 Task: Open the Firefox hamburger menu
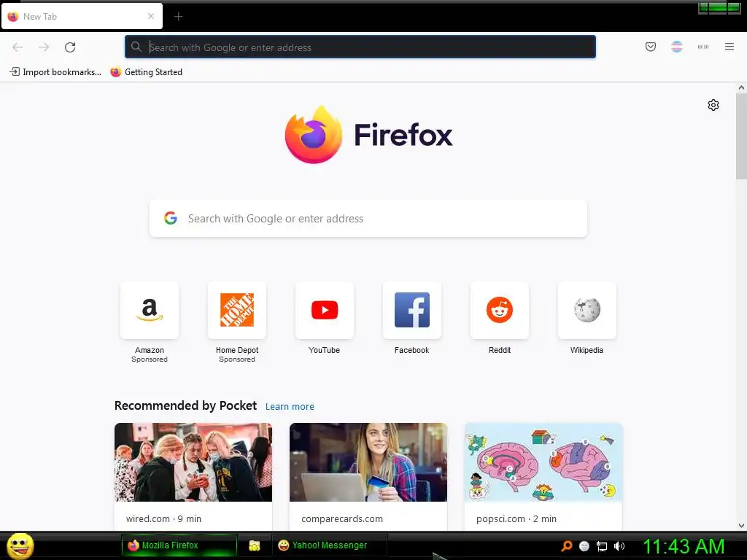729,47
